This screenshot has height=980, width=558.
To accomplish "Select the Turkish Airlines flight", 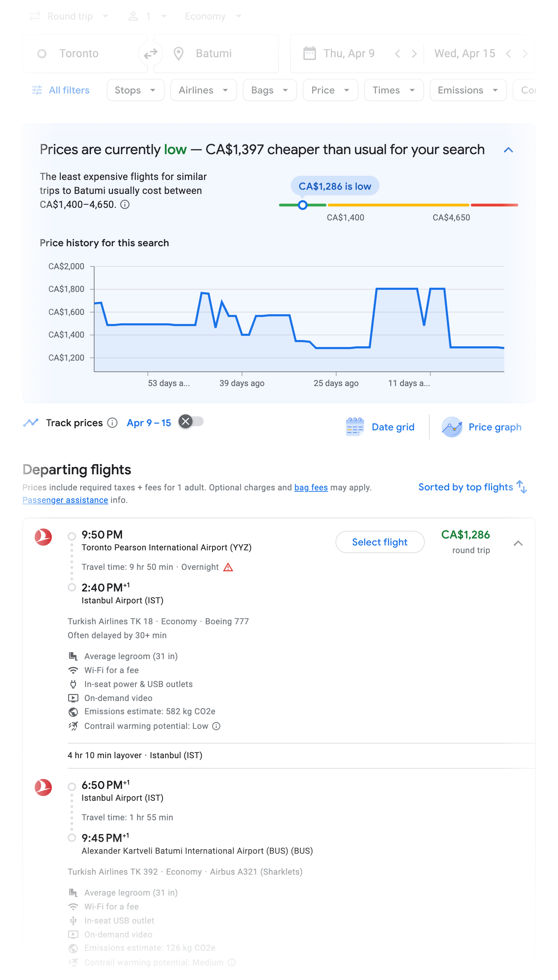I will 379,542.
